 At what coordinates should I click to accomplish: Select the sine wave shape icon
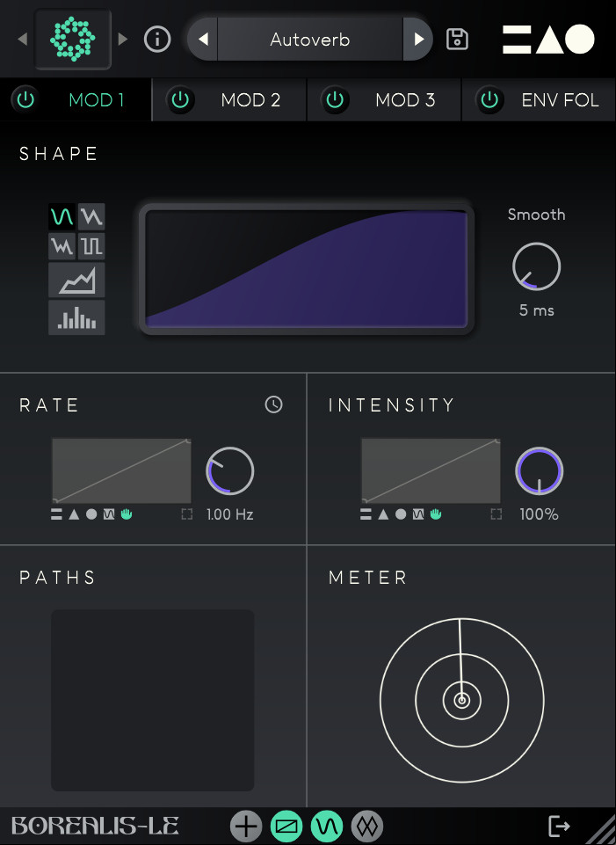point(62,216)
